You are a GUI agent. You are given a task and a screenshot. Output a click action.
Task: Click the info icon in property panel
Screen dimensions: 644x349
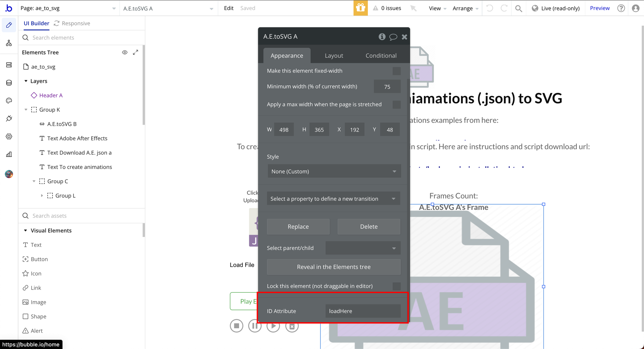point(382,37)
